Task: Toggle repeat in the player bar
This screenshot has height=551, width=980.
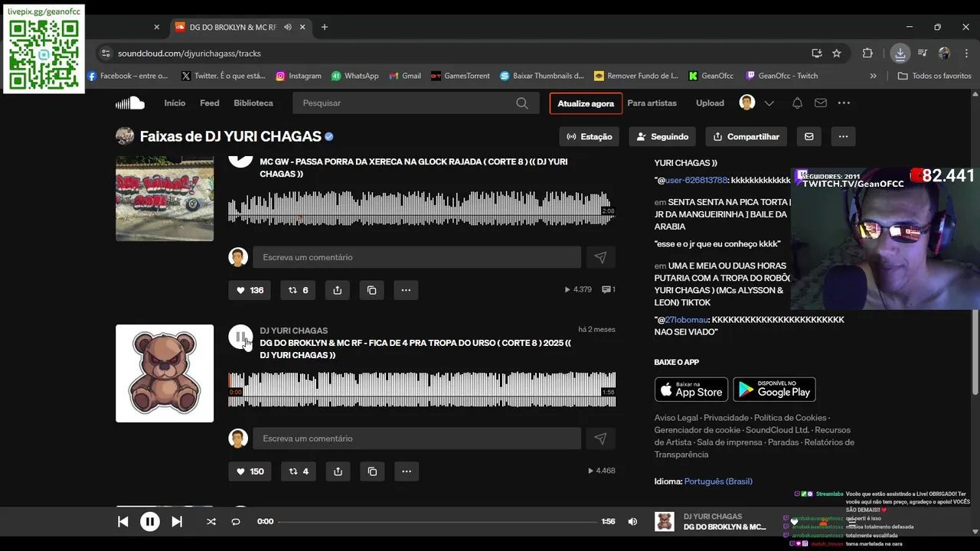Action: pyautogui.click(x=236, y=522)
